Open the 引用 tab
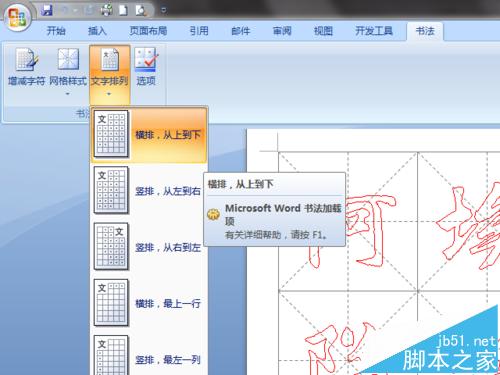 click(x=199, y=31)
